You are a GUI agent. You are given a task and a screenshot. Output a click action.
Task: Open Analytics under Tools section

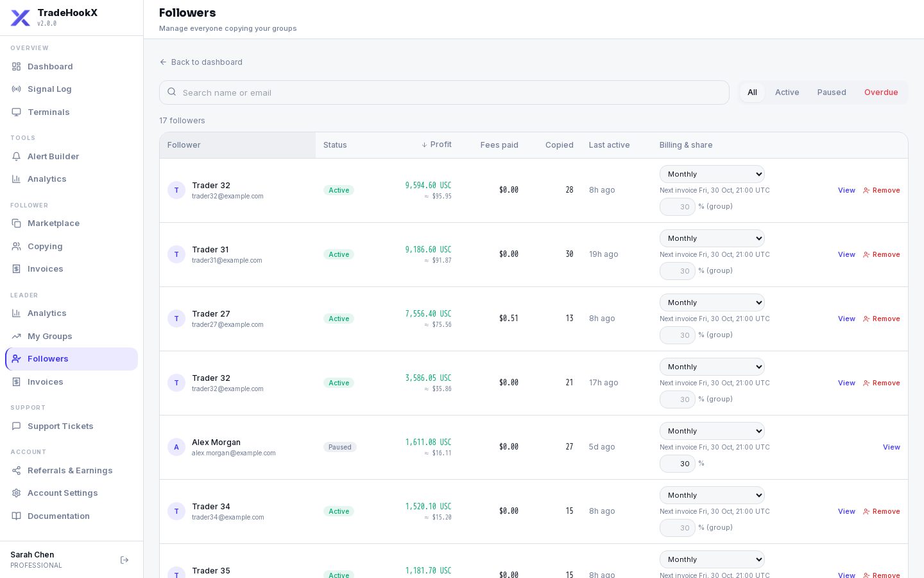coord(71,179)
